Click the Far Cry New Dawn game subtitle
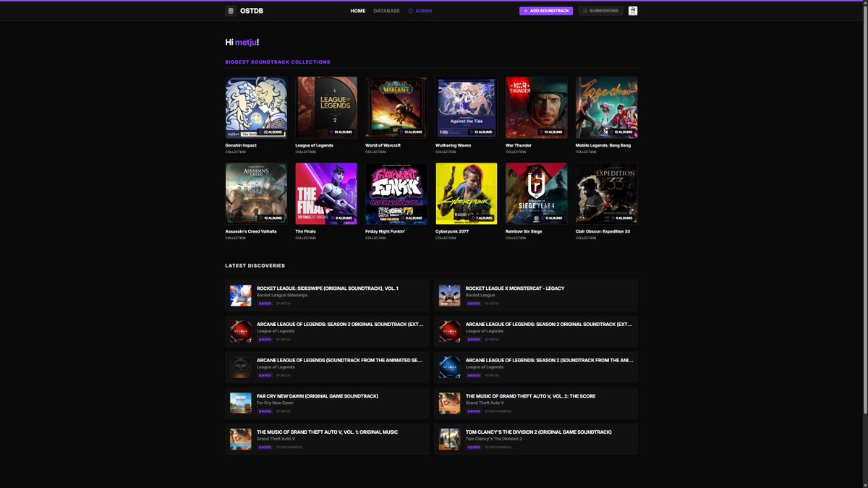 pos(276,403)
